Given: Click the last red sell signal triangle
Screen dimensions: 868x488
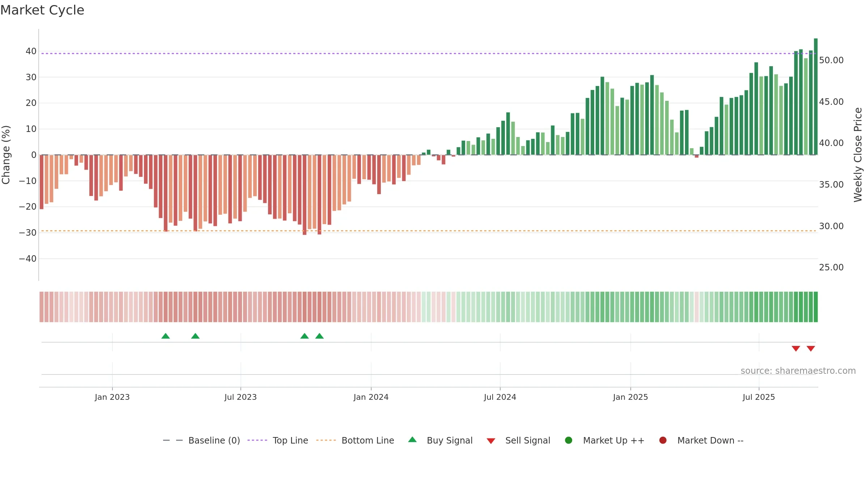Looking at the screenshot, I should (811, 348).
